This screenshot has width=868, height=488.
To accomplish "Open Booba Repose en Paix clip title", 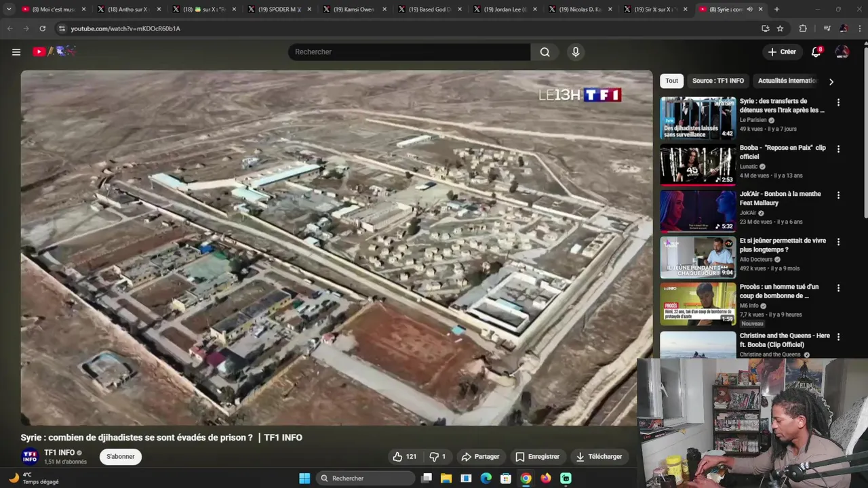I will (x=783, y=152).
